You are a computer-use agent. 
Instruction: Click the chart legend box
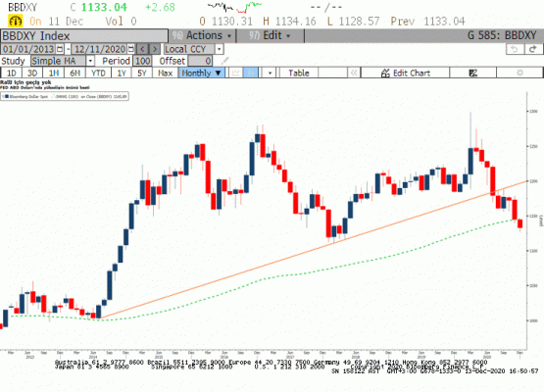pyautogui.click(x=65, y=96)
